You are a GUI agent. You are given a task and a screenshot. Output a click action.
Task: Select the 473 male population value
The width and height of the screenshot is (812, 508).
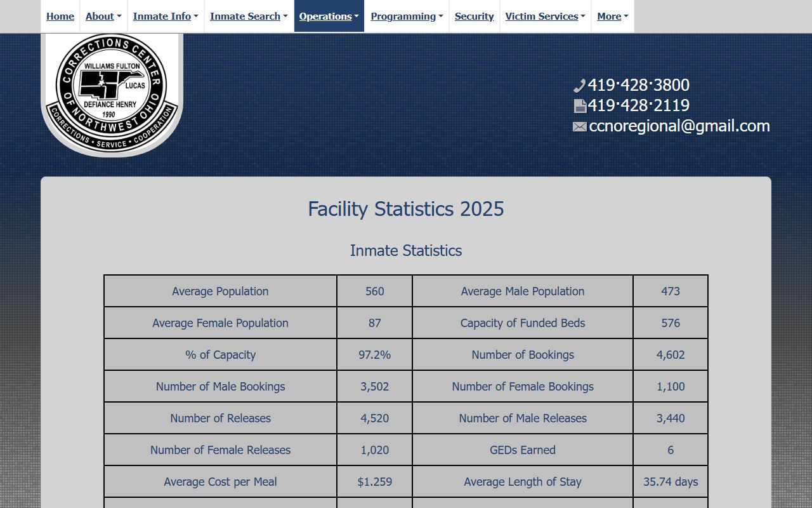(671, 291)
